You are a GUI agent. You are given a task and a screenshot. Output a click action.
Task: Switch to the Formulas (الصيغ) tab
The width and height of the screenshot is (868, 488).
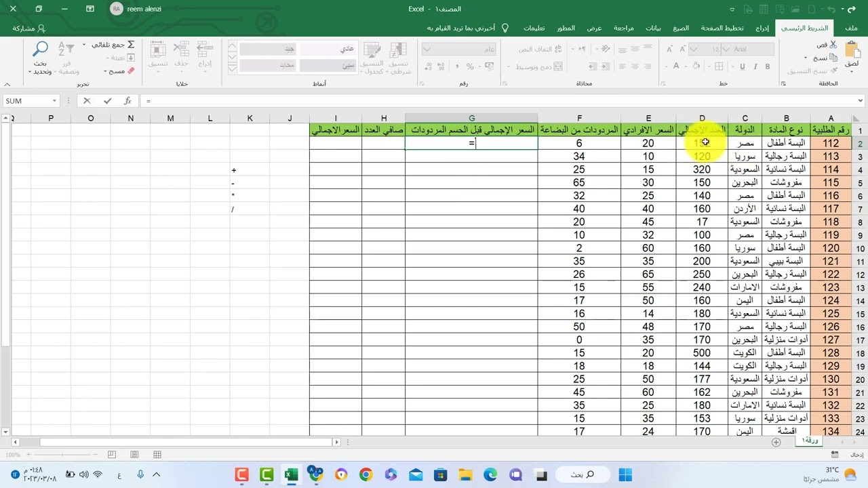pos(681,28)
